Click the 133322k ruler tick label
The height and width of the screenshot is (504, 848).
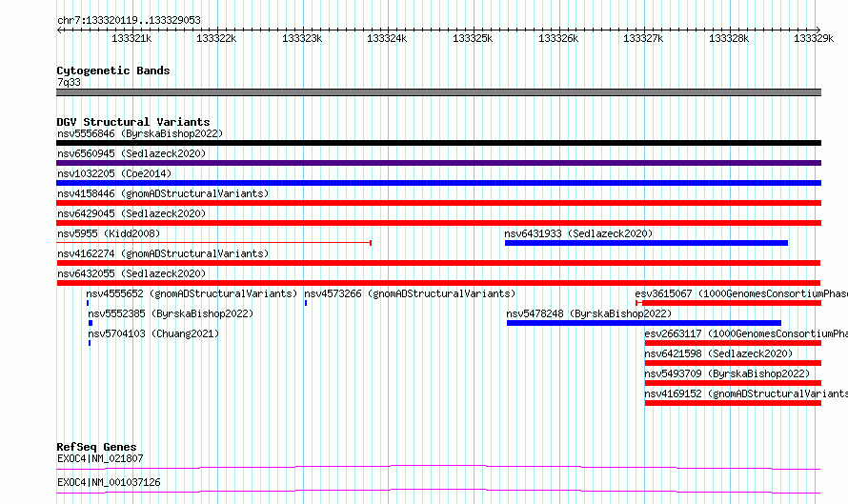pyautogui.click(x=216, y=38)
